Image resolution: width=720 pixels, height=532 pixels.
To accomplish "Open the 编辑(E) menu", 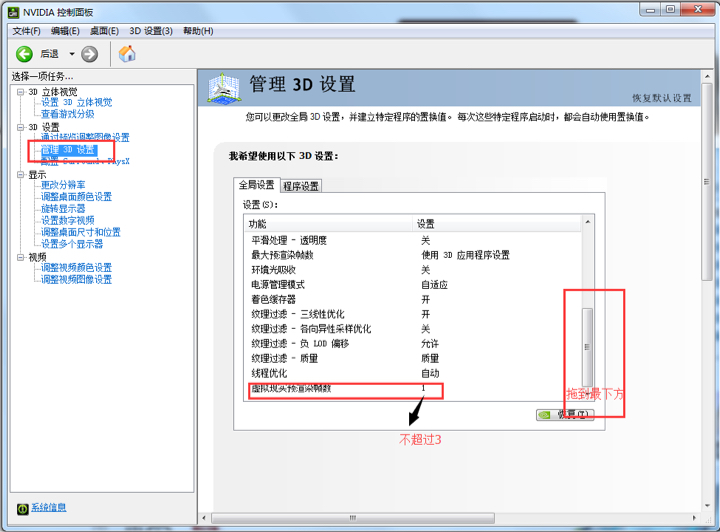I will (x=65, y=31).
